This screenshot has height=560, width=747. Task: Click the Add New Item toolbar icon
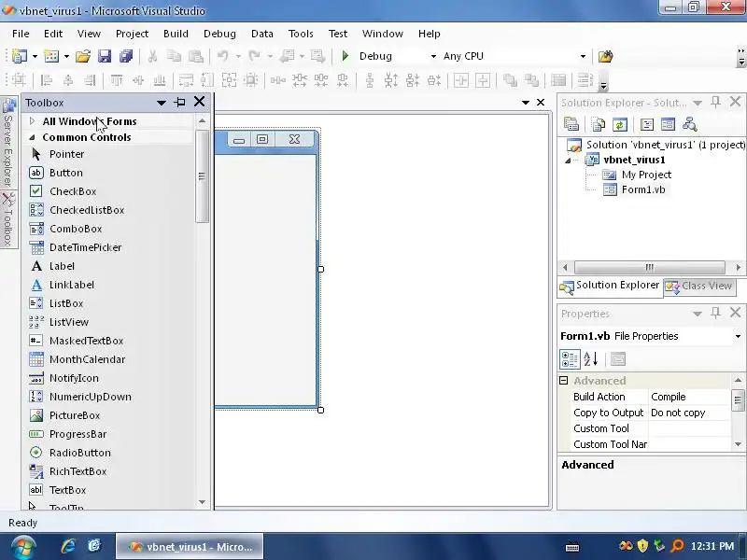point(51,56)
